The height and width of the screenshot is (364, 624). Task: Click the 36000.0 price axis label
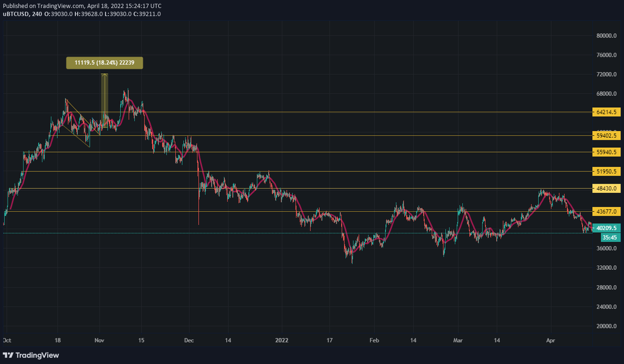[606, 249]
